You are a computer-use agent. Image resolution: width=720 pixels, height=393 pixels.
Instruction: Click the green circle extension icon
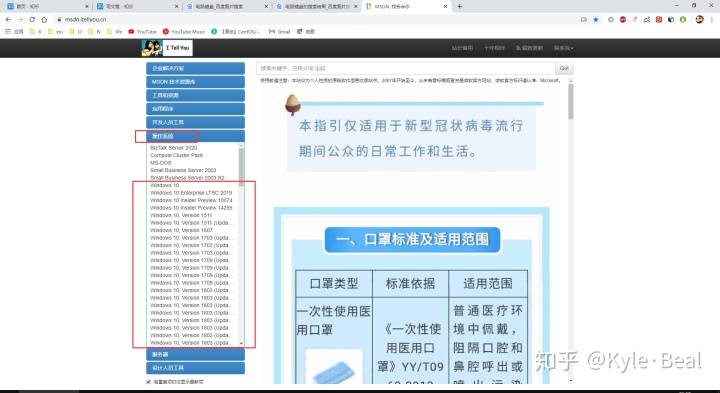click(683, 20)
